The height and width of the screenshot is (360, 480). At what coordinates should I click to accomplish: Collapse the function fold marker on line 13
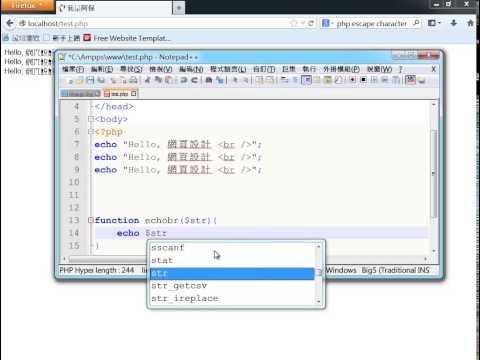click(x=91, y=220)
